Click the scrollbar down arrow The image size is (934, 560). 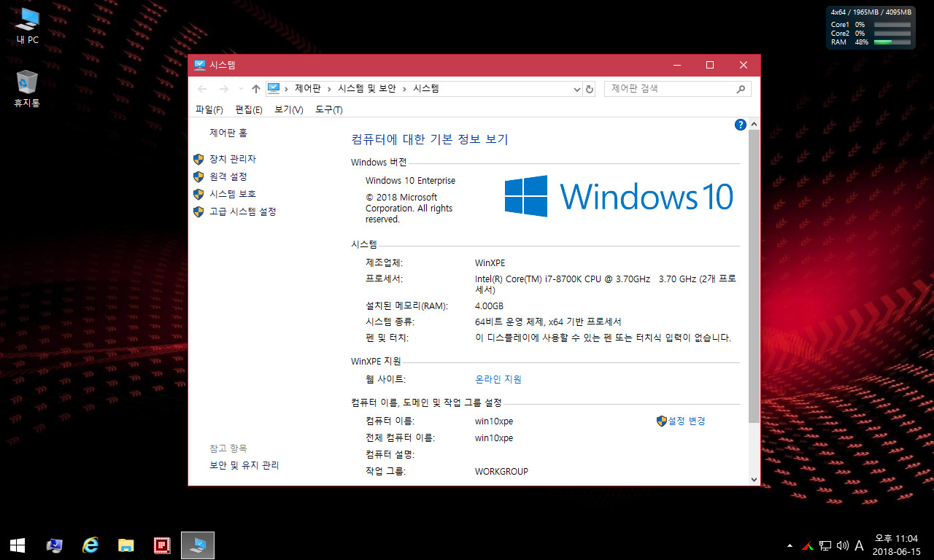click(754, 479)
